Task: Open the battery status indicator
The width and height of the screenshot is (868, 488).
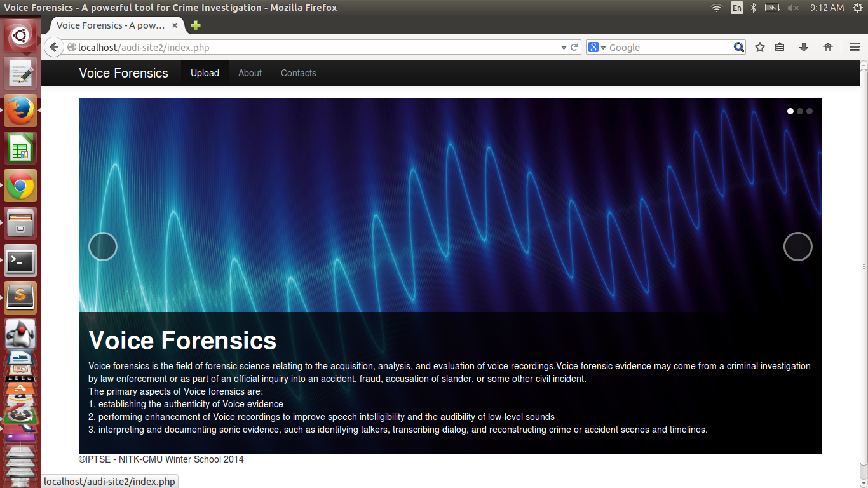Action: pyautogui.click(x=772, y=8)
